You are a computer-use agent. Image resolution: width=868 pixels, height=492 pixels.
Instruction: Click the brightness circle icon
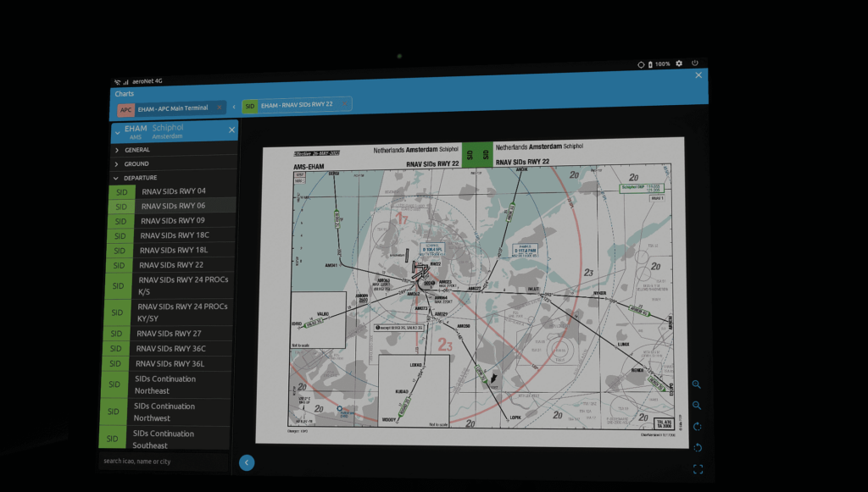pyautogui.click(x=641, y=64)
